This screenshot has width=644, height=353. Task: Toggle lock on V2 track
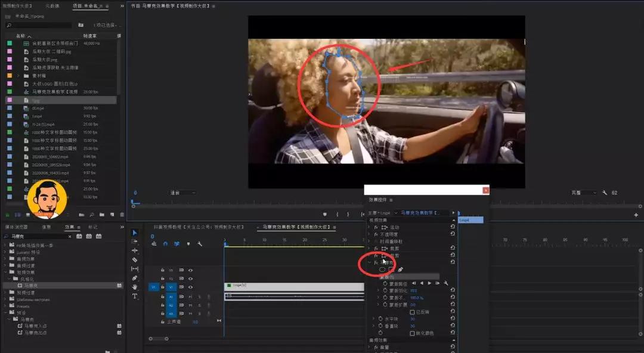163,278
